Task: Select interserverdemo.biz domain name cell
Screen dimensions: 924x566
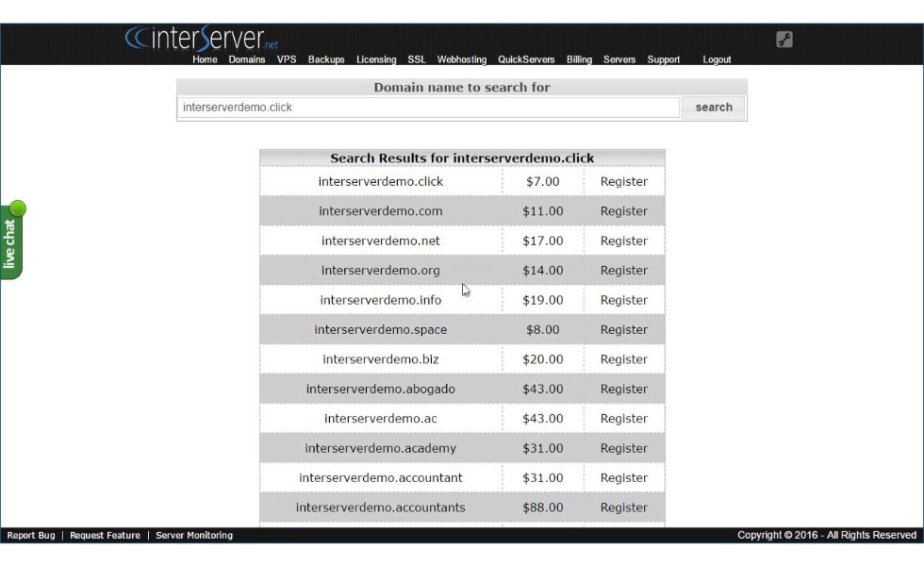Action: tap(381, 359)
